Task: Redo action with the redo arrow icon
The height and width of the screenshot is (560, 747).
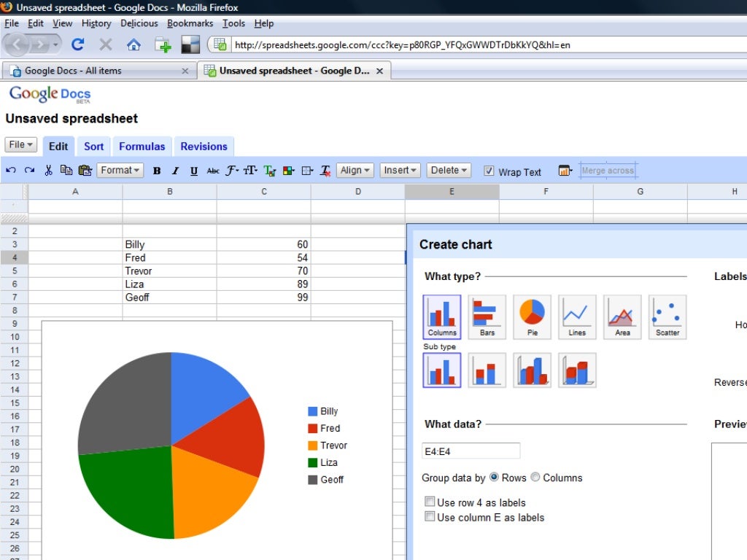Action: [29, 170]
